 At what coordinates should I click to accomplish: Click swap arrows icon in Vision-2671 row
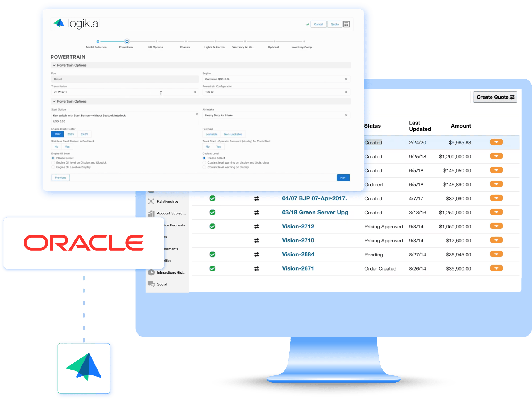pyautogui.click(x=256, y=269)
